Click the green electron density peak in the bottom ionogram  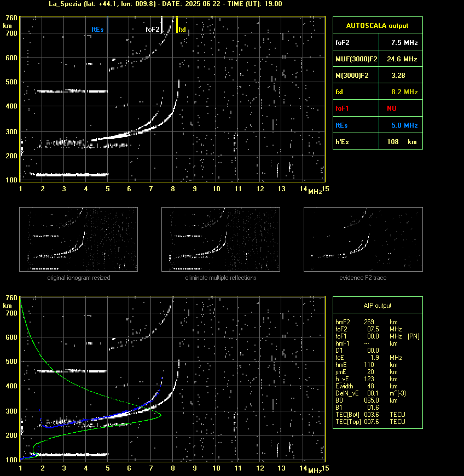click(x=160, y=415)
